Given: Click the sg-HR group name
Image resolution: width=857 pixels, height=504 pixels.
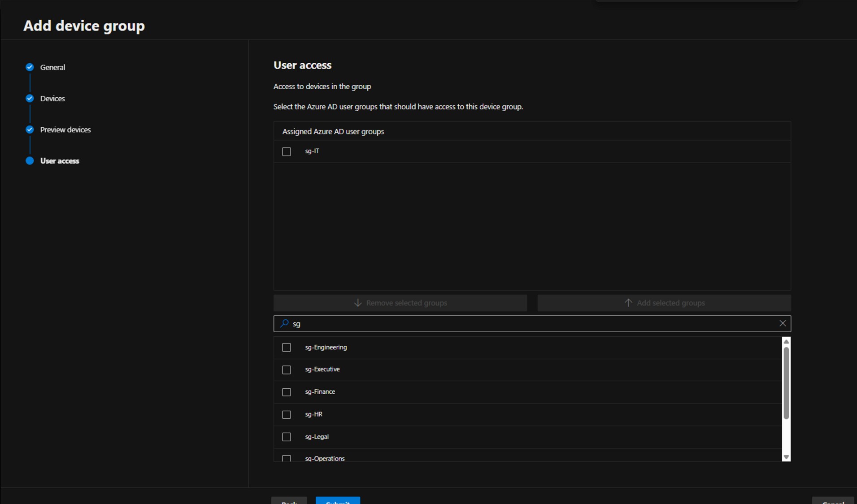Looking at the screenshot, I should [314, 414].
